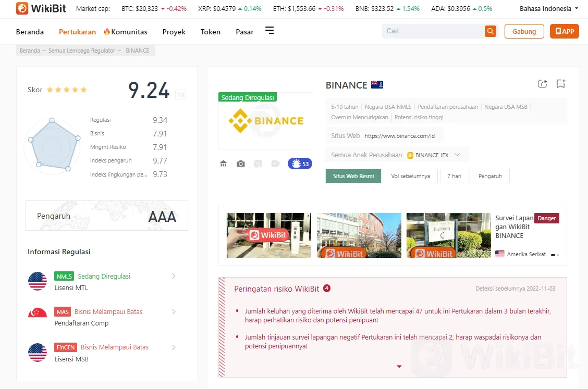This screenshot has height=389, width=588.
Task: Click the green Situs Web Resmi button
Action: click(353, 176)
